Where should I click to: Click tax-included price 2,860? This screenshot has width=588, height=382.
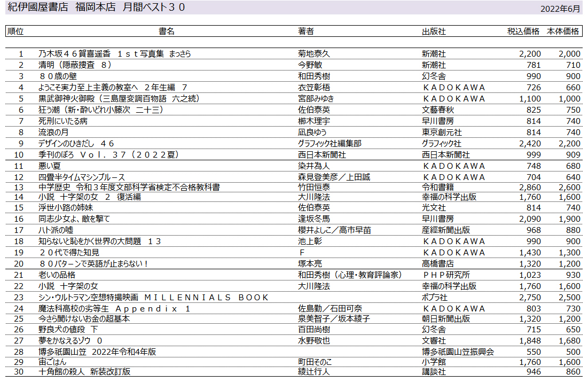530,187
